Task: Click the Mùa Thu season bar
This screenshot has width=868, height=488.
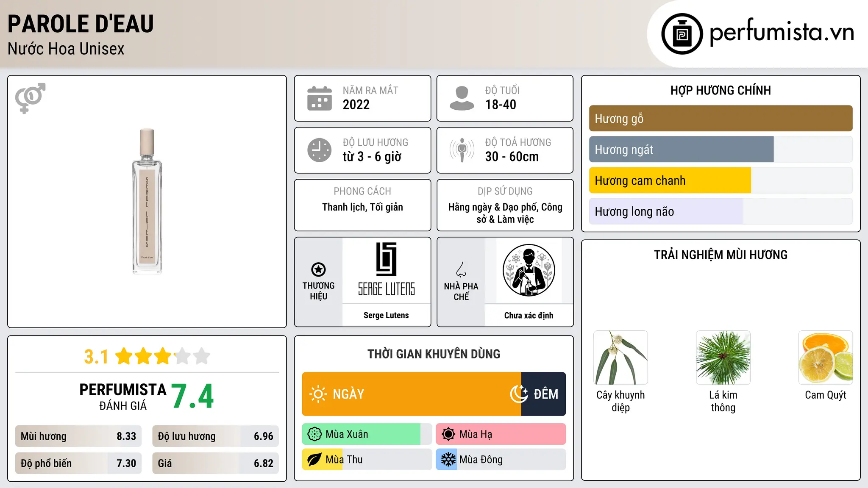Action: pyautogui.click(x=367, y=460)
